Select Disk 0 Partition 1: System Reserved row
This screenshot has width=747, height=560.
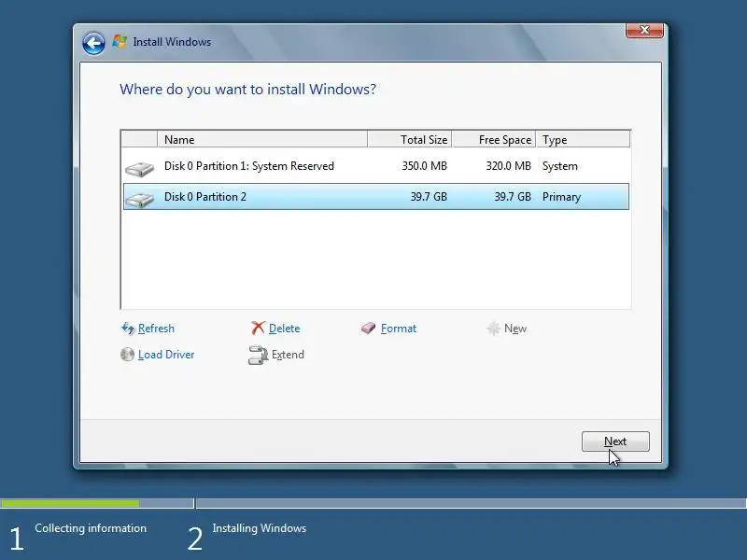(x=376, y=166)
